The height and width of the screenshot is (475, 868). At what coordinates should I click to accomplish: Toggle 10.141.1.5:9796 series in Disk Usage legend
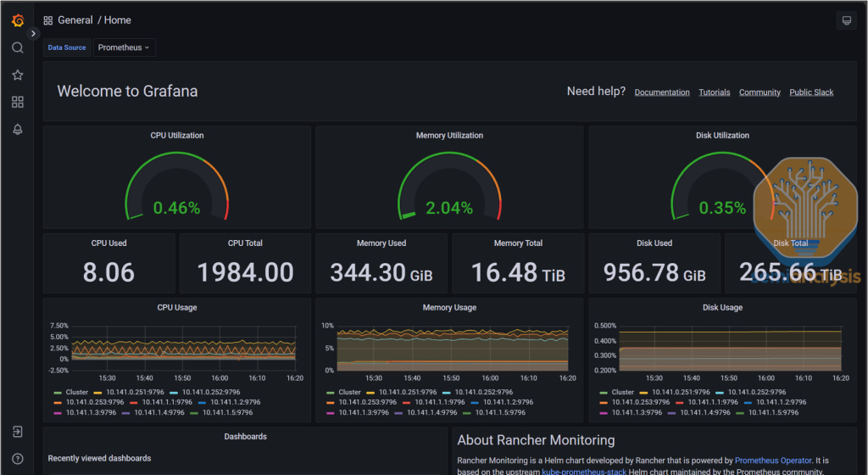pyautogui.click(x=773, y=413)
